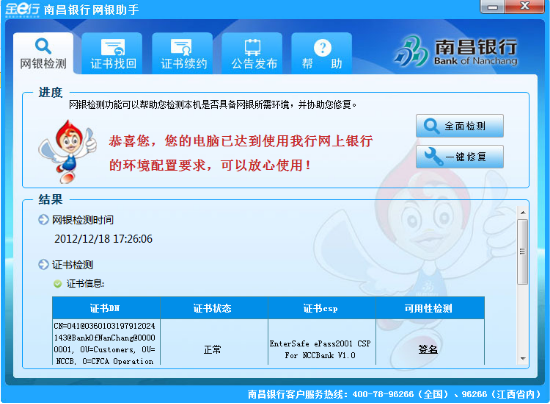Click the arrow icon beside 网银检测时间
Screen dimensions: 550x404
(x=43, y=220)
